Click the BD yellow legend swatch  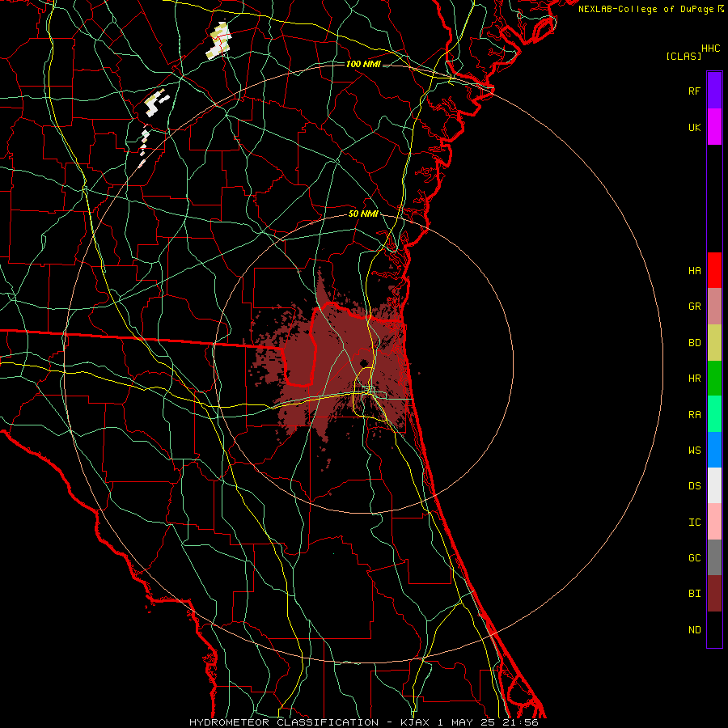click(714, 343)
